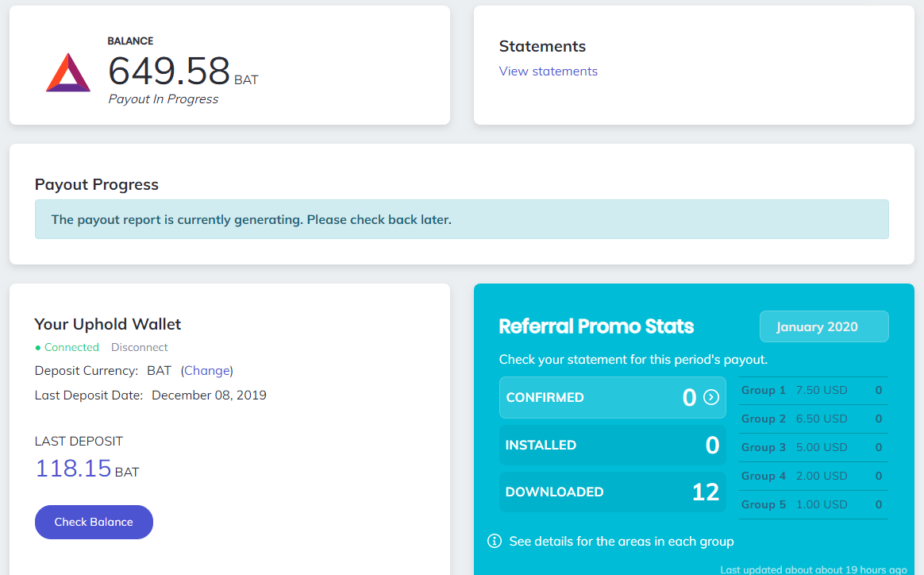Open See details for the areas link
Image resolution: width=924 pixels, height=575 pixels.
621,542
